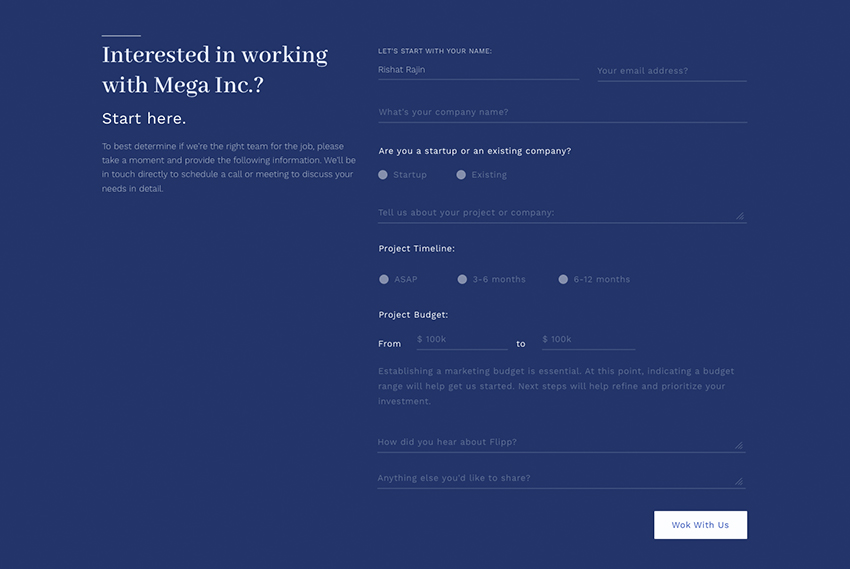Click resize handle of 'How did you hear' textarea
Screen dimensions: 850x569
click(739, 445)
